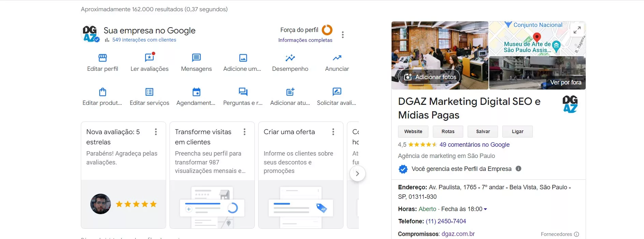
Task: Click the phone number (11) 2450-7404
Action: tap(446, 221)
